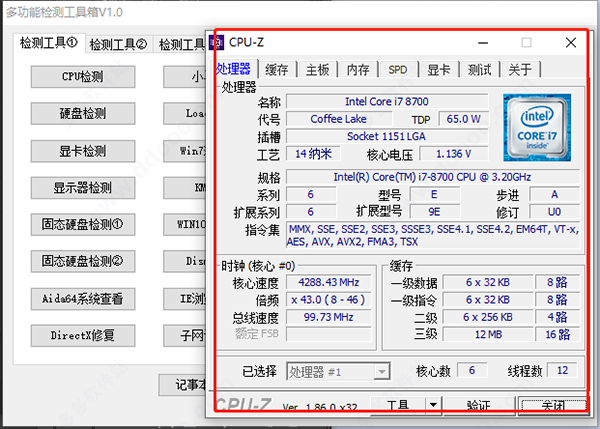The image size is (600, 429).
Task: Click the 99.73 MHz bus speed value
Action: (x=329, y=317)
